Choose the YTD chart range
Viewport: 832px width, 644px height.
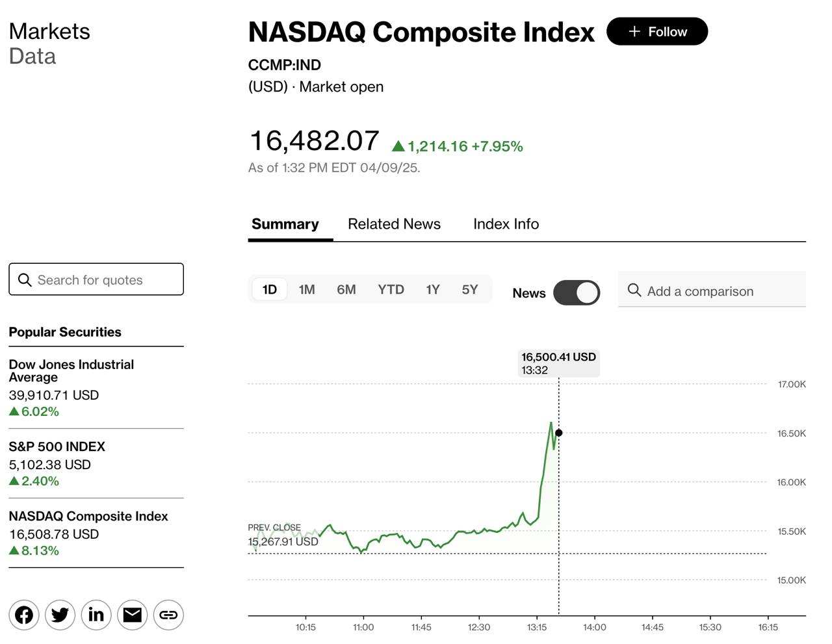391,290
